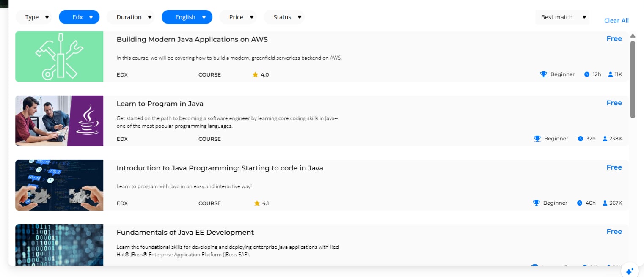Open Building Modern Java Applications on AWS
The width and height of the screenshot is (644, 277).
(192, 40)
